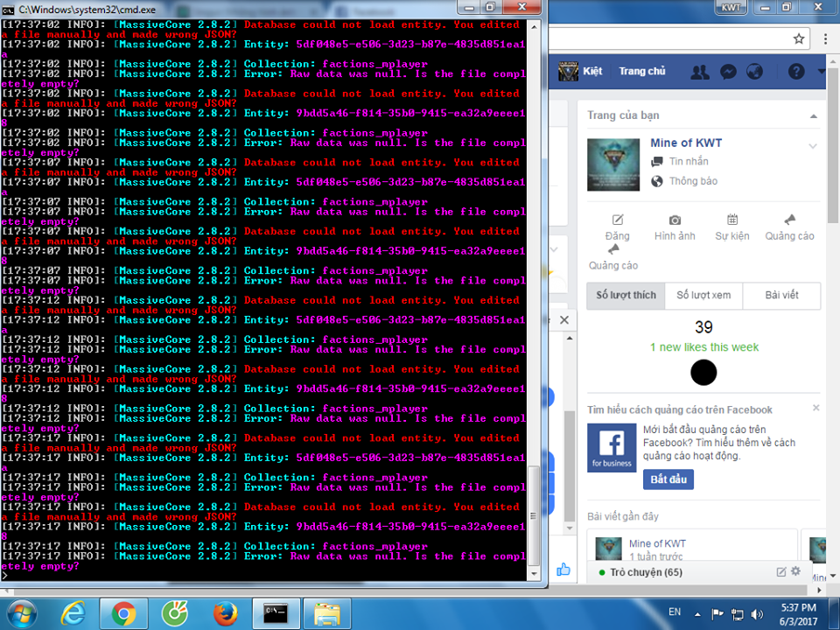
Task: Click the cmd scrollbar down arrow
Action: pyautogui.click(x=534, y=574)
